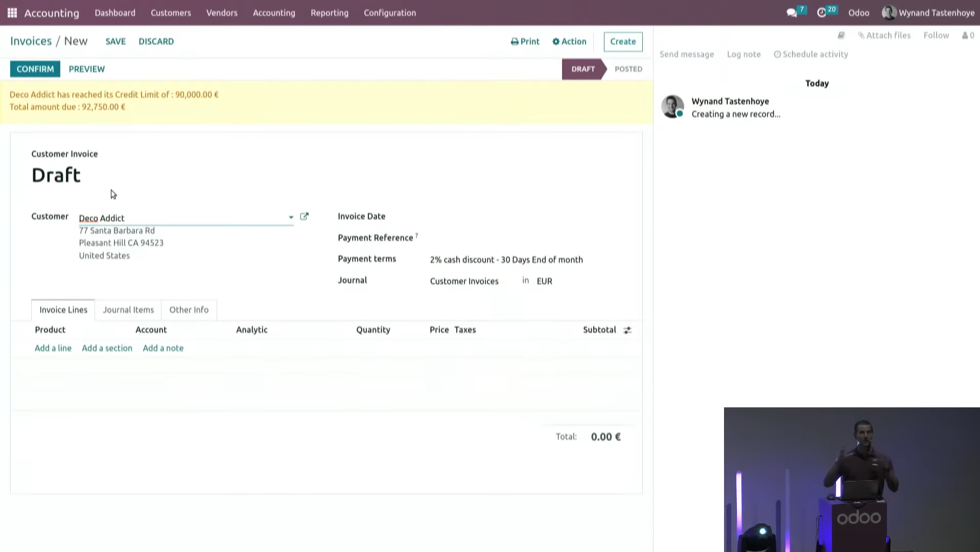This screenshot has height=552, width=980.
Task: Click the followers count icon
Action: (968, 35)
